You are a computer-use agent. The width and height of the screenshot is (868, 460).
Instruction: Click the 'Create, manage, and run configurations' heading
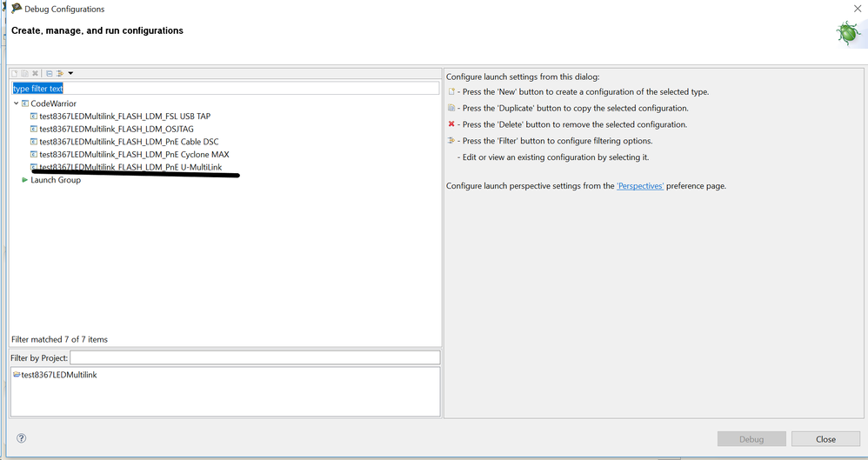(x=97, y=30)
